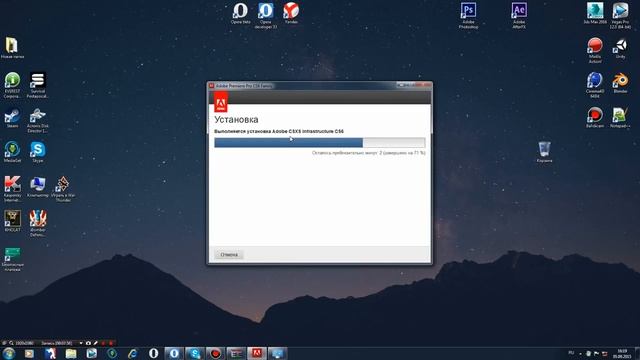Image resolution: width=640 pixels, height=360 pixels.
Task: Close the Adobe installer window
Action: pyautogui.click(x=424, y=85)
